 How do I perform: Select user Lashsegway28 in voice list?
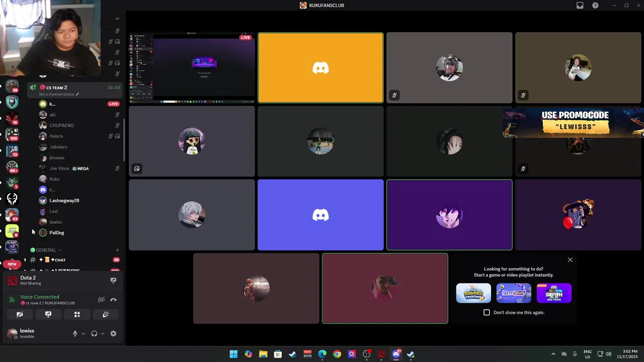[79, 201]
